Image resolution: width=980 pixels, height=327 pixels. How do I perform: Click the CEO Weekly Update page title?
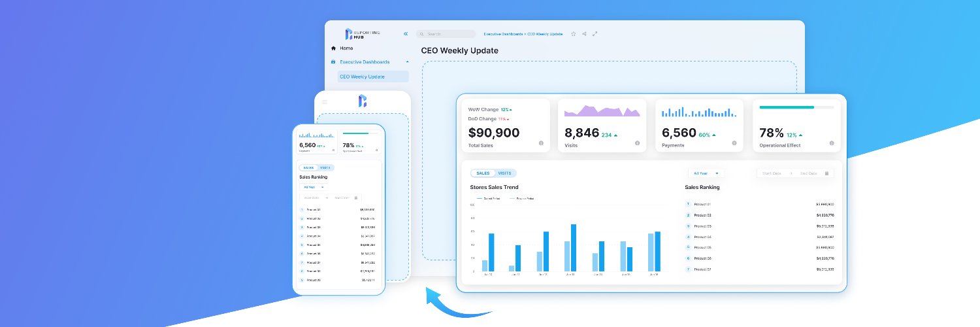459,50
